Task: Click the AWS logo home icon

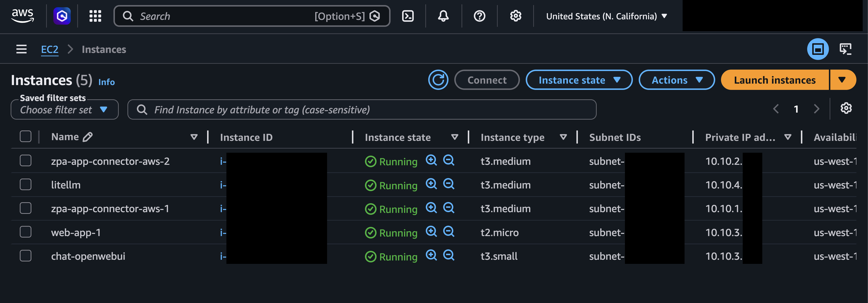Action: (23, 16)
